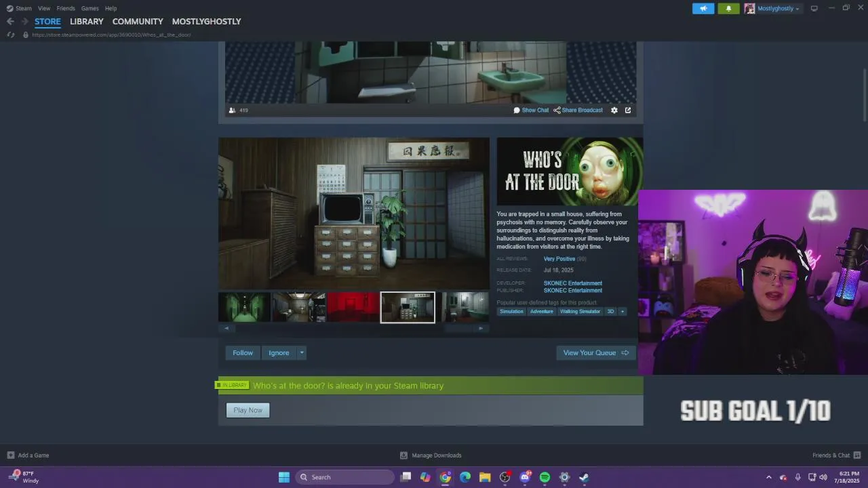Select the Simulation tag
Viewport: 868px width, 488px height.
[x=511, y=312]
